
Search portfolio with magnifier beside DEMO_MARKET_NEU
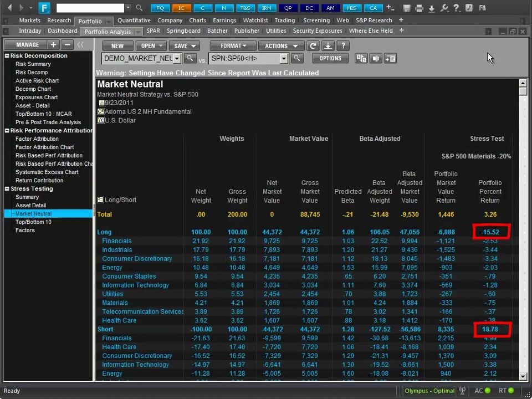coord(190,58)
